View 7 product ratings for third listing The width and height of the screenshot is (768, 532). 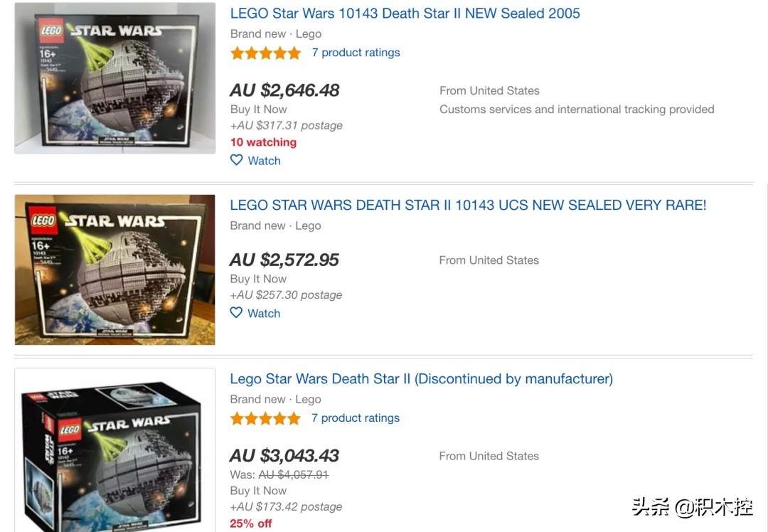(x=356, y=418)
